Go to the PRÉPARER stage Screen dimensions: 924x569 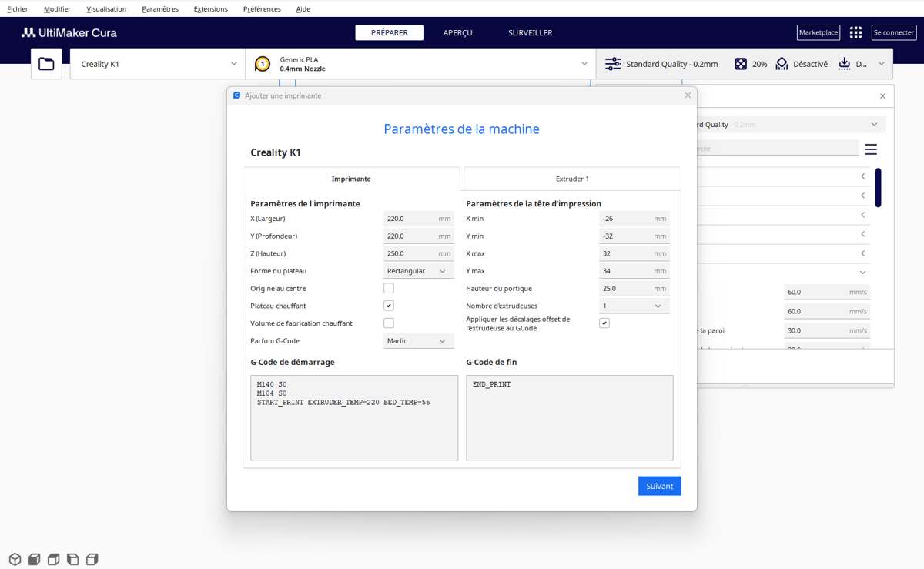[x=390, y=32]
